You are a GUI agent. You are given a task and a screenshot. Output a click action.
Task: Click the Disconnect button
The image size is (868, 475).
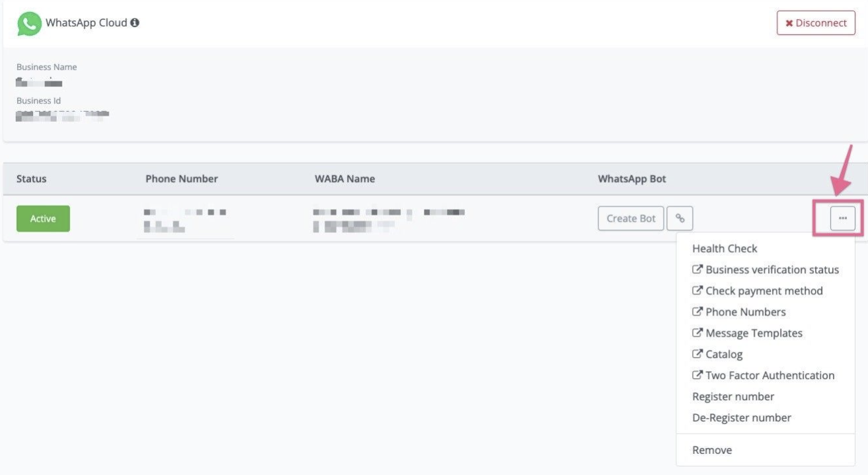click(x=816, y=23)
